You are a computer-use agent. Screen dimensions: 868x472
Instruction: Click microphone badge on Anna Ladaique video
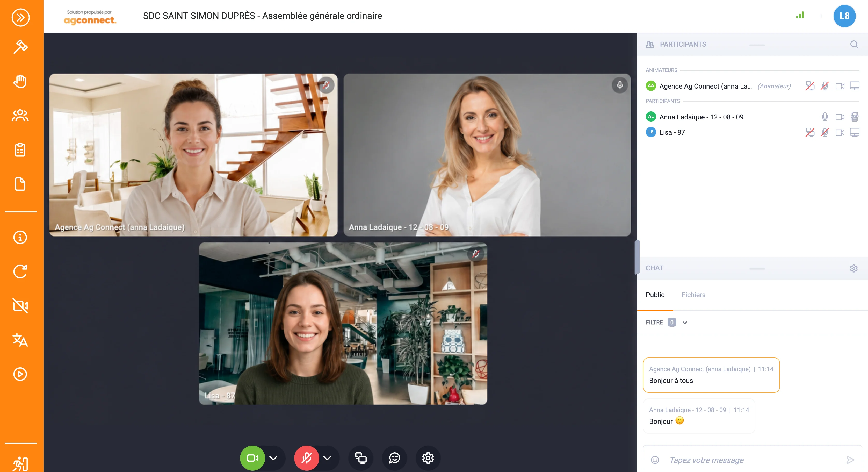620,85
